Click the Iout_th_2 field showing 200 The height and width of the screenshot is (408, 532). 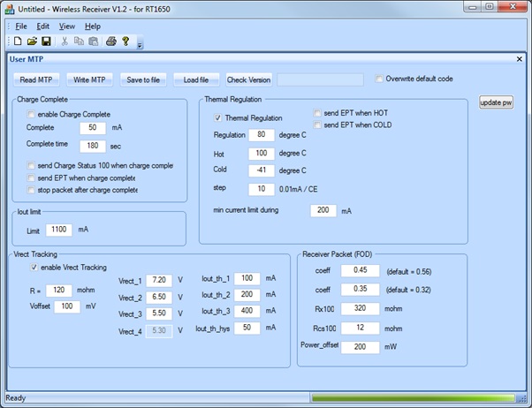point(247,295)
